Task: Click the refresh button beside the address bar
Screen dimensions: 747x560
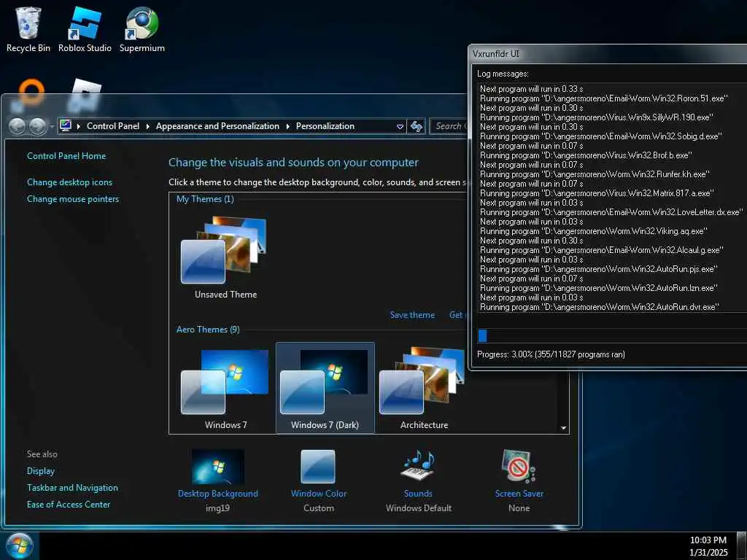Action: (417, 126)
